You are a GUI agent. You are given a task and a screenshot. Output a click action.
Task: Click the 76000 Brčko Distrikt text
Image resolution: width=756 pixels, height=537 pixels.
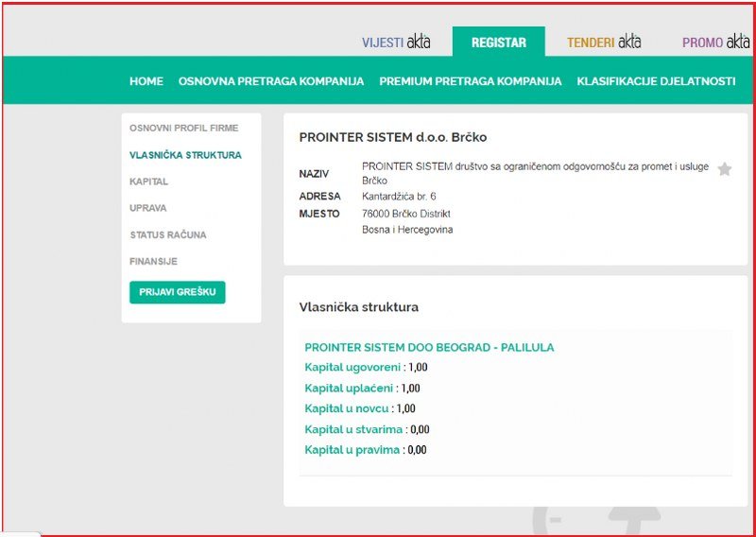(x=406, y=214)
